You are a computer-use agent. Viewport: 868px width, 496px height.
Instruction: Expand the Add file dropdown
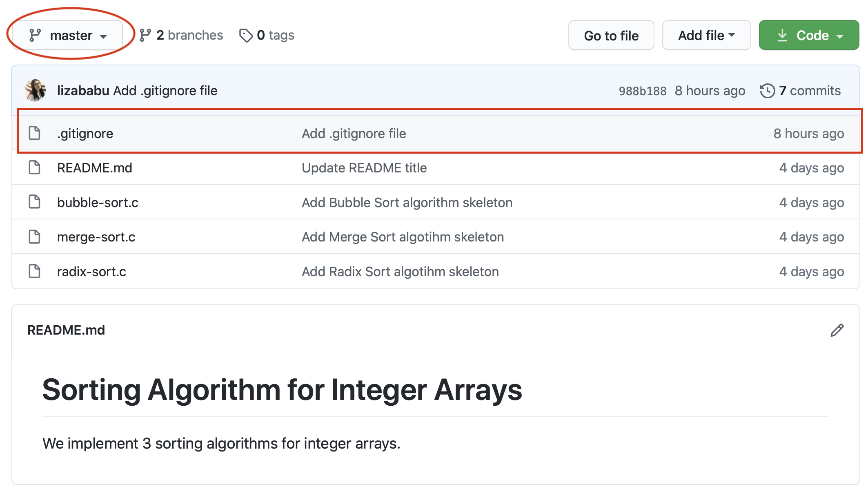click(x=706, y=36)
